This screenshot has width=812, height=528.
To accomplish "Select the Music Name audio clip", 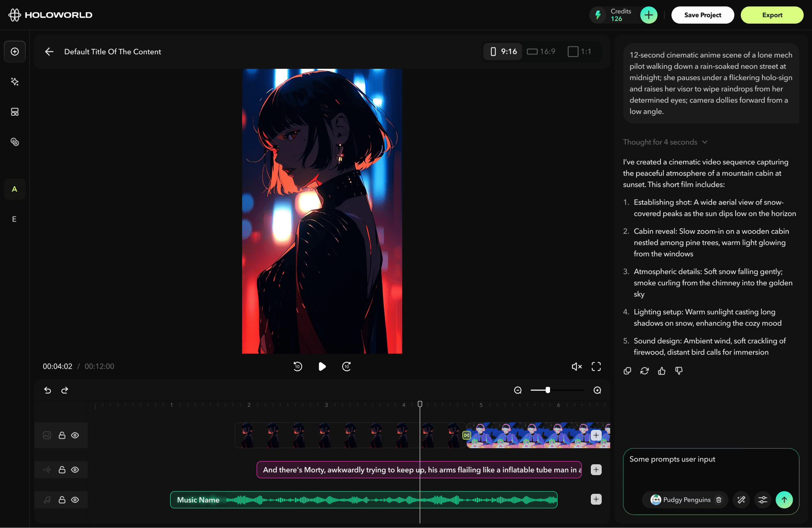I will (x=364, y=500).
